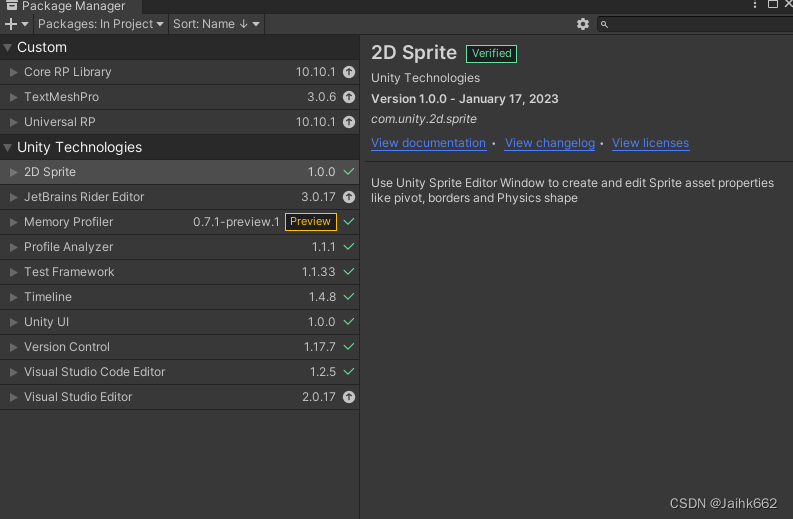Image resolution: width=793 pixels, height=519 pixels.
Task: Expand the Visual Studio Editor versions arrow
Action: pyautogui.click(x=14, y=398)
